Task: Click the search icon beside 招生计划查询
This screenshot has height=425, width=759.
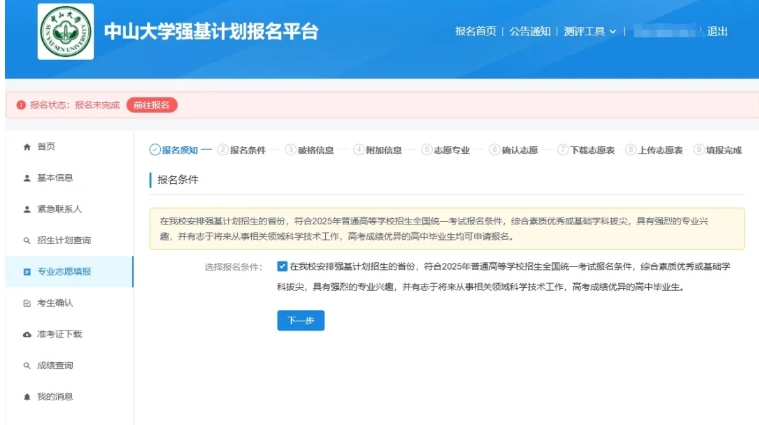Action: click(x=26, y=240)
